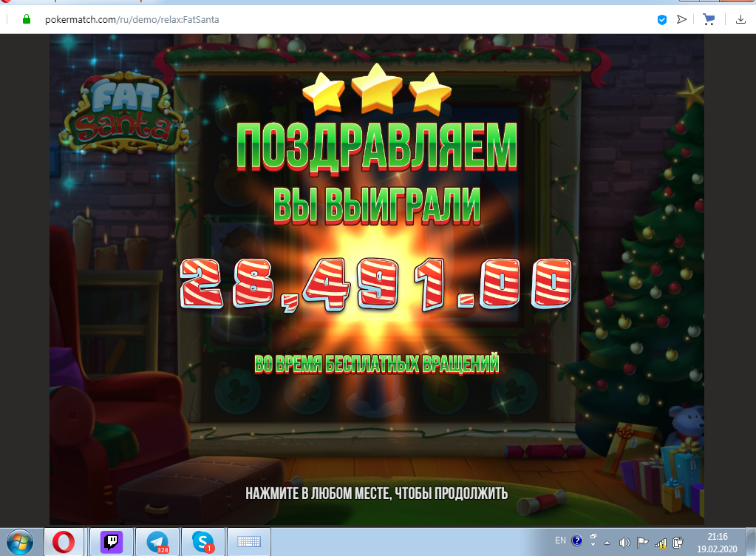The height and width of the screenshot is (556, 756).
Task: Click 'ВО ВРЕМЯ БЕСПЛАТНЫХ ВРАЩЕНИЙ' text
Action: coord(377,364)
